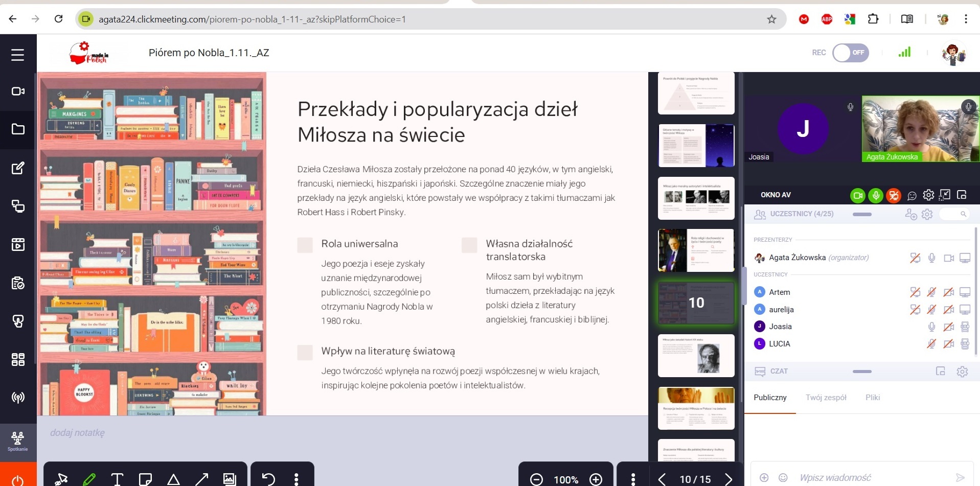The image size is (980, 486).
Task: Toggle aurelija's disabled camera icon
Action: (x=949, y=310)
